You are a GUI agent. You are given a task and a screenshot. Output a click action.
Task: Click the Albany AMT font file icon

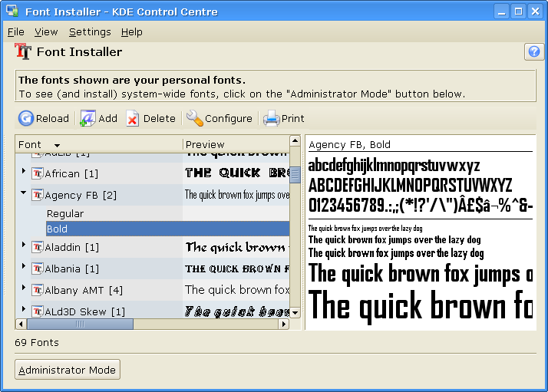tap(38, 290)
